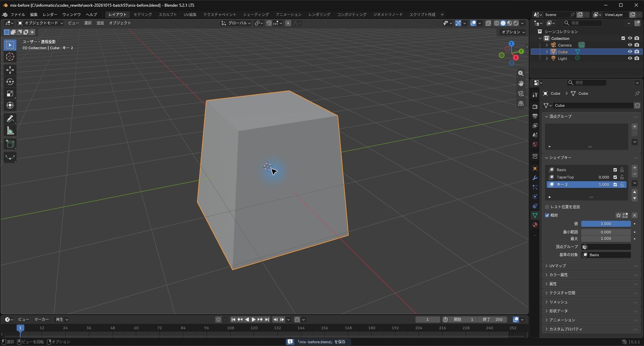Open the ファイル menu
This screenshot has width=644, height=346.
(17, 15)
